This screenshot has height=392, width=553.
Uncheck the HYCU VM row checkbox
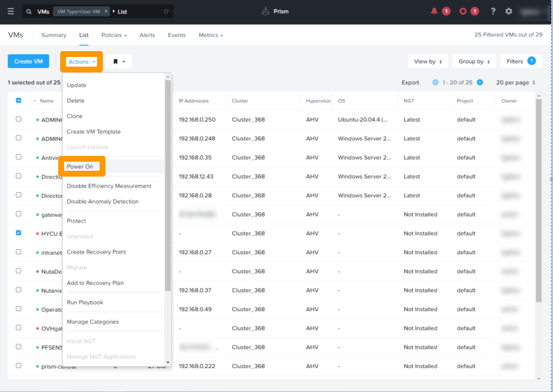(18, 233)
